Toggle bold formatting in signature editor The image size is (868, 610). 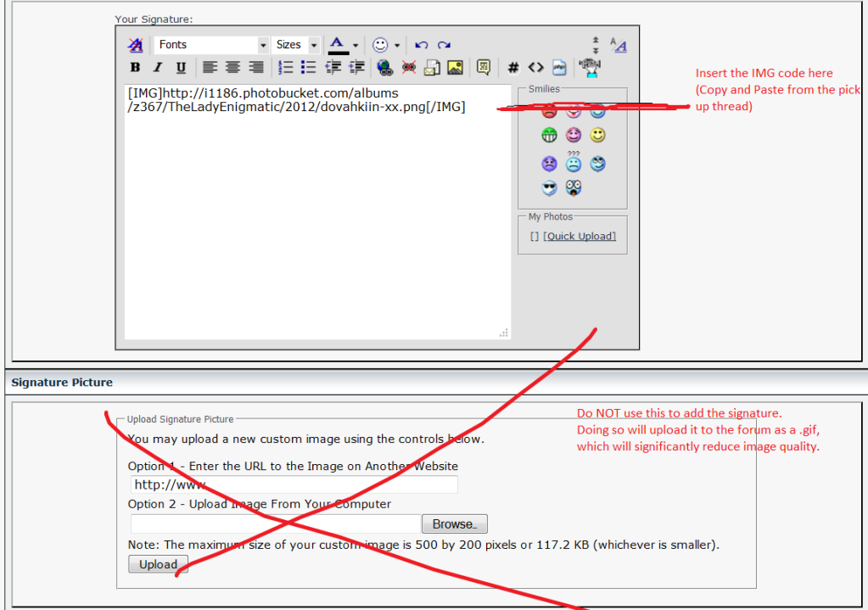click(x=135, y=67)
